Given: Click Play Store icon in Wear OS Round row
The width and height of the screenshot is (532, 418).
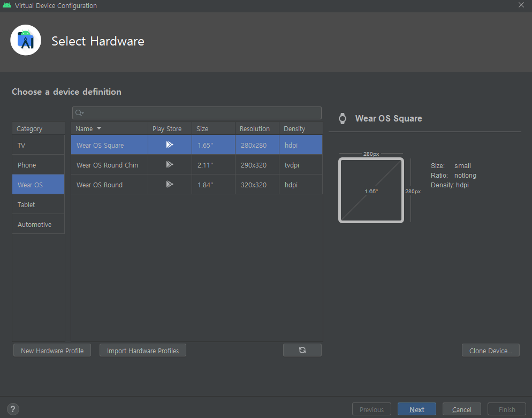Looking at the screenshot, I should (x=170, y=184).
